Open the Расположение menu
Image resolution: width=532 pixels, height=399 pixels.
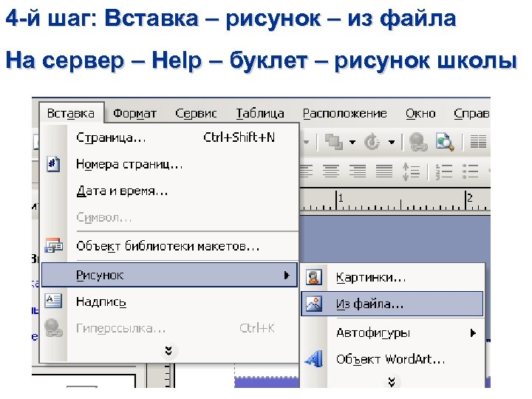click(345, 113)
